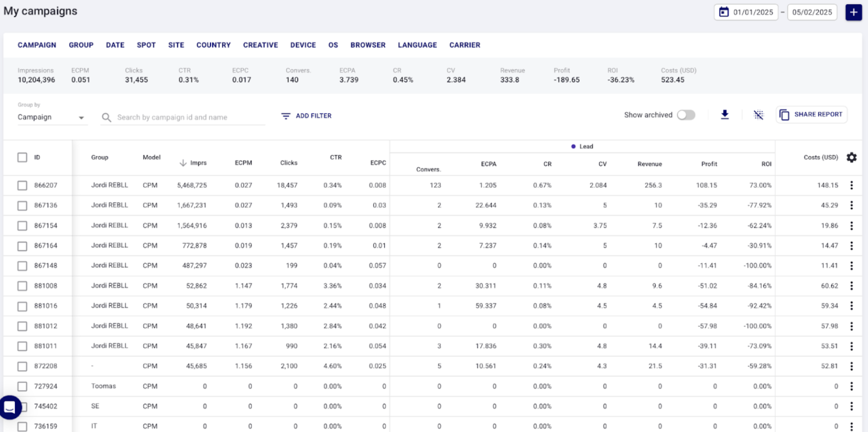This screenshot has width=868, height=432.
Task: Open row menu for campaign 867148
Action: [x=851, y=266]
